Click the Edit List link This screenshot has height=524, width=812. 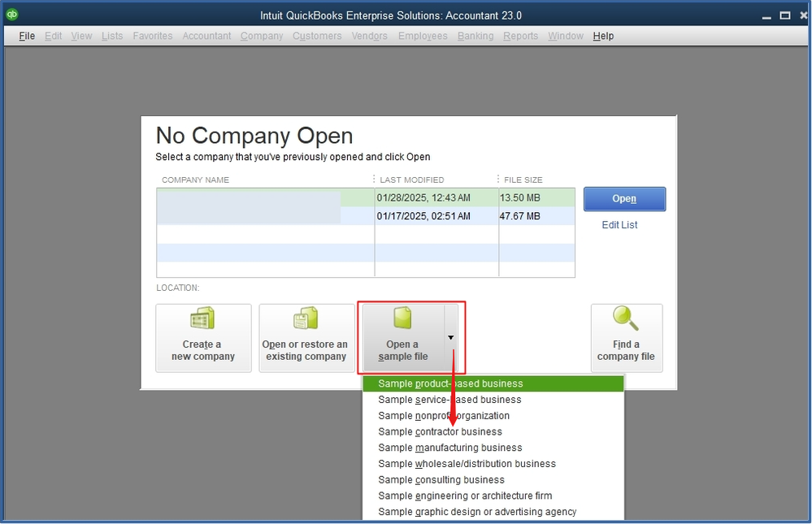[620, 225]
